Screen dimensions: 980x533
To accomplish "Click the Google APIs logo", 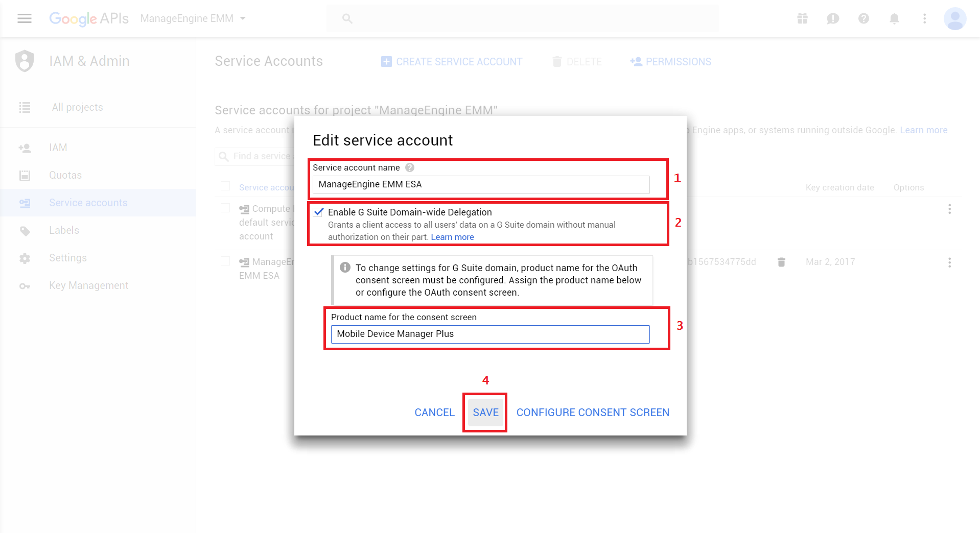I will [x=89, y=18].
